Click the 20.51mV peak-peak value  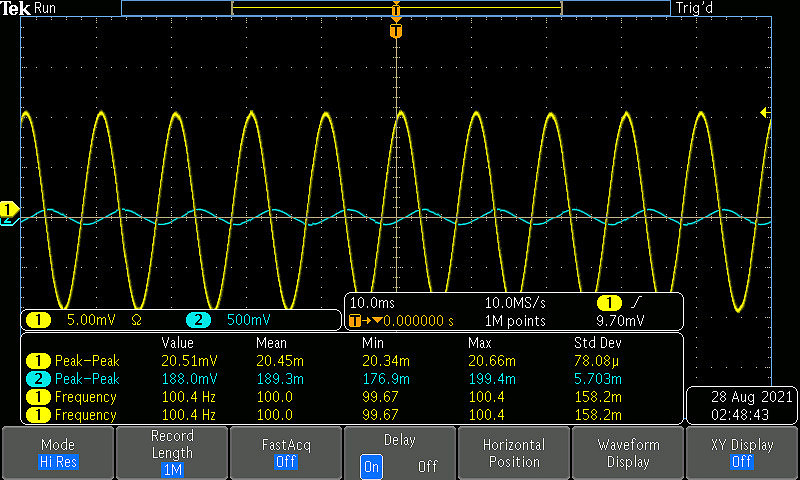[189, 361]
